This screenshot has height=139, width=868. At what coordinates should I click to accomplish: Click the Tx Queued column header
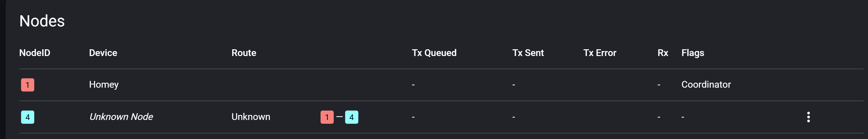[x=434, y=53]
